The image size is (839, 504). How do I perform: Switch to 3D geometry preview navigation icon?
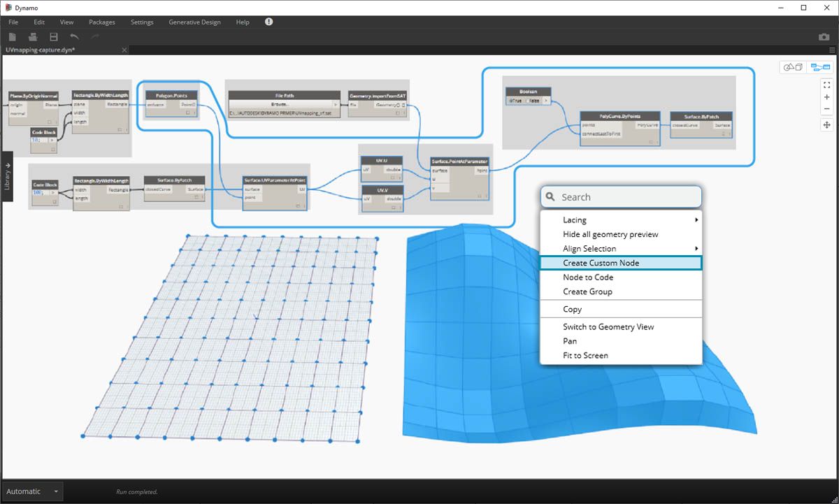pyautogui.click(x=793, y=67)
